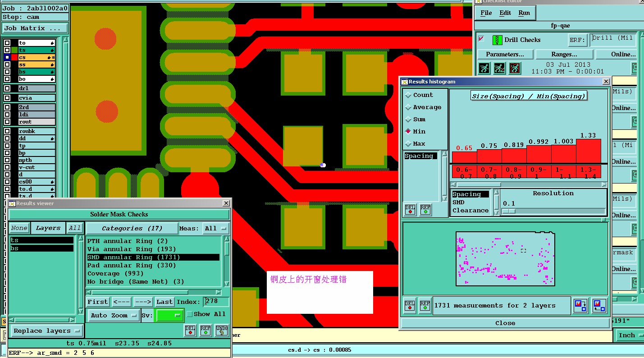Click REF icon beside measurements summary

point(425,305)
